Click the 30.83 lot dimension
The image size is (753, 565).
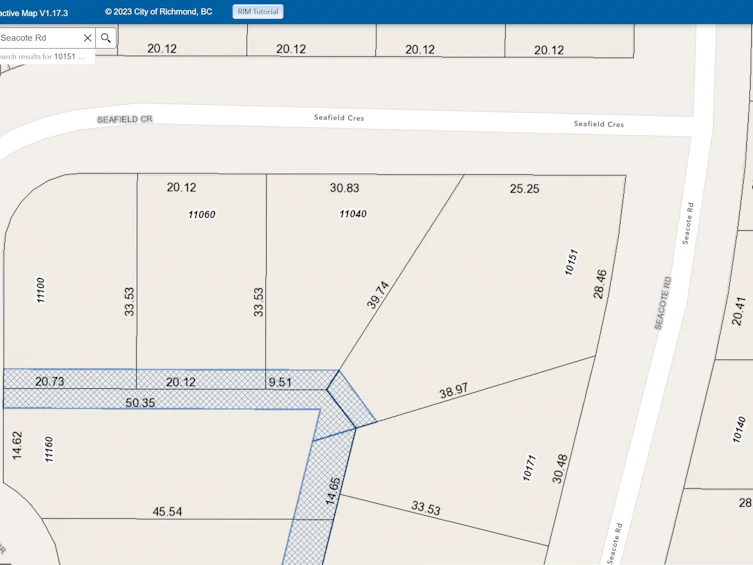point(344,188)
